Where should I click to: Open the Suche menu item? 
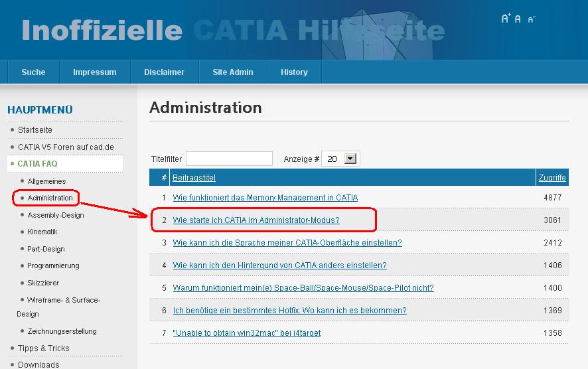pyautogui.click(x=33, y=72)
